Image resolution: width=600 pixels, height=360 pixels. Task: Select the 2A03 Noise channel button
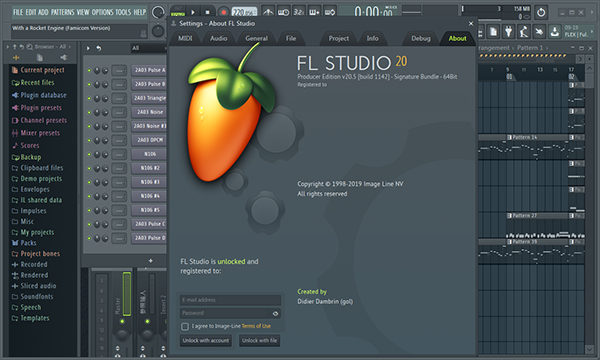coord(150,112)
